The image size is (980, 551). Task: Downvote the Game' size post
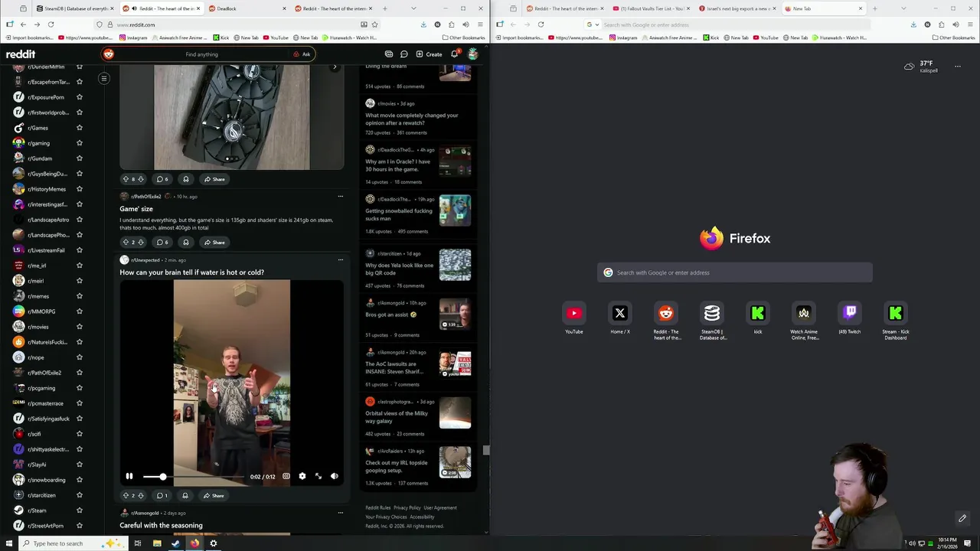click(140, 243)
